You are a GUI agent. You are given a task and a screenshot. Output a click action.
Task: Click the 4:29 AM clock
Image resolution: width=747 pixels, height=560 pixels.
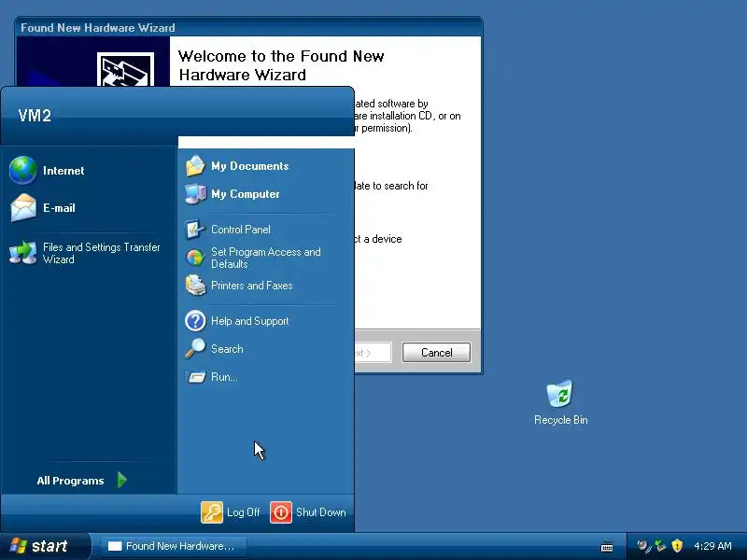coord(712,546)
